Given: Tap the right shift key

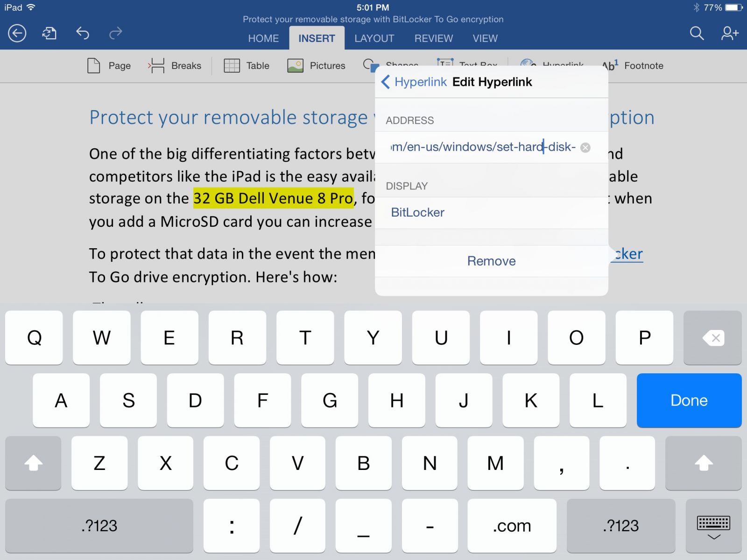Looking at the screenshot, I should pos(703,463).
